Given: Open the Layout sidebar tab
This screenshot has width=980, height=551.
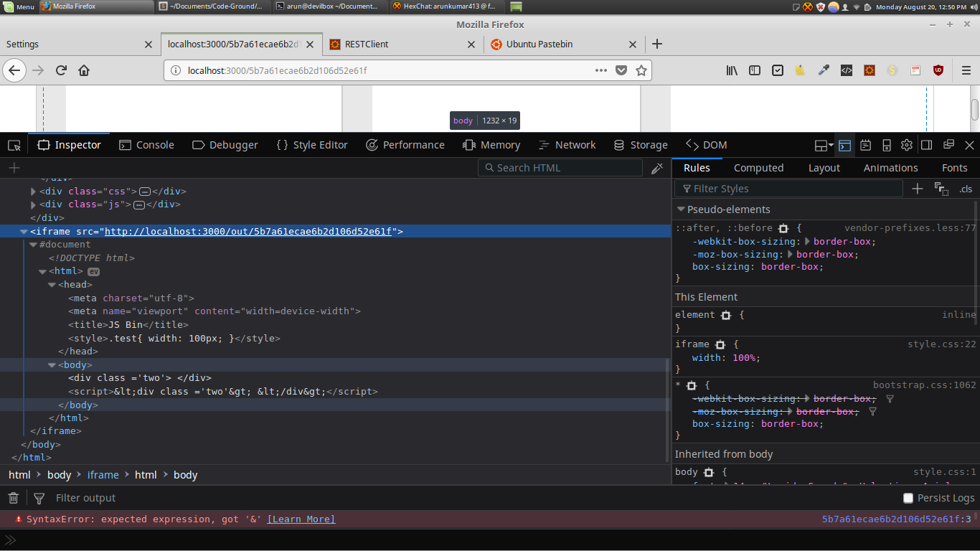Looking at the screenshot, I should (824, 168).
